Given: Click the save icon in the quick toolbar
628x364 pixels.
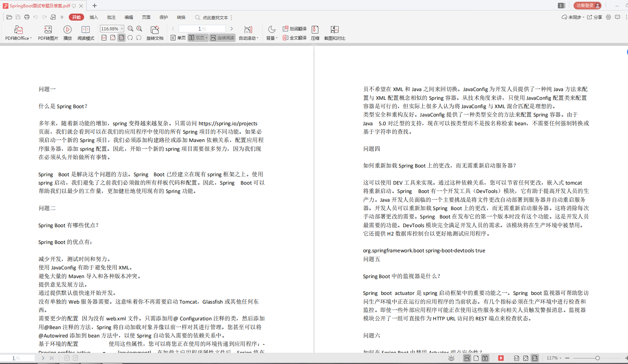Looking at the screenshot, I should (x=18, y=17).
